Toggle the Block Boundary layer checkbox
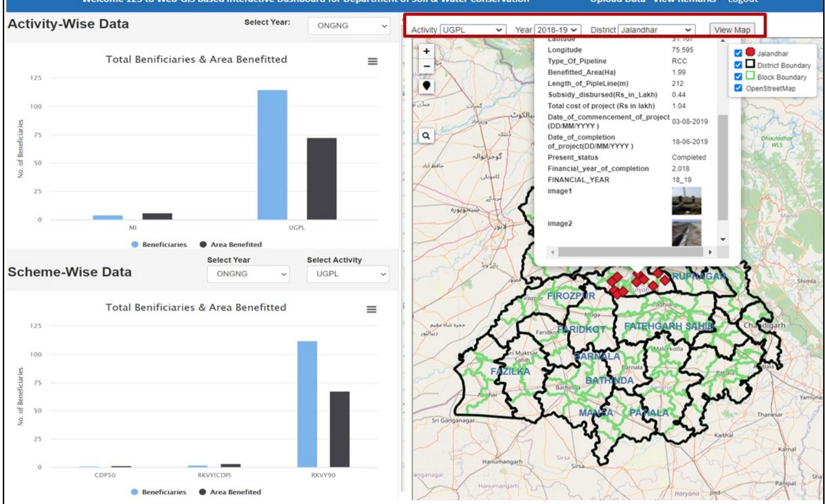Viewport: 825px width, 504px height. pyautogui.click(x=738, y=76)
